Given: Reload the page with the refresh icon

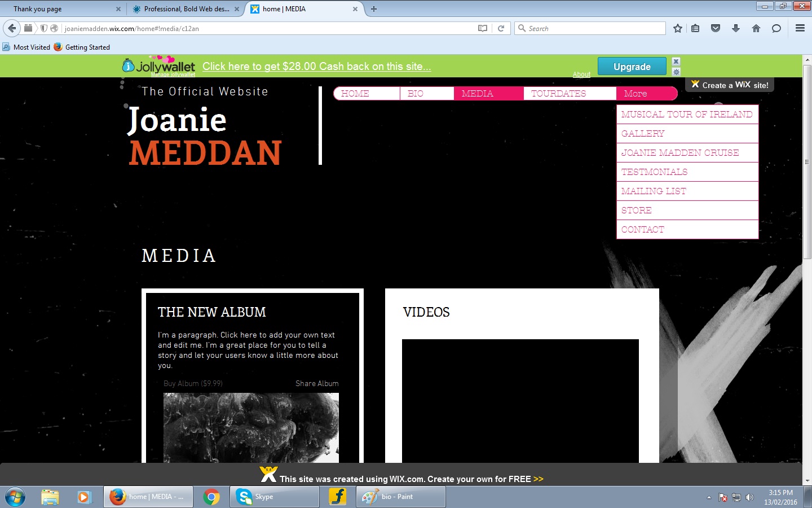Looking at the screenshot, I should click(501, 28).
